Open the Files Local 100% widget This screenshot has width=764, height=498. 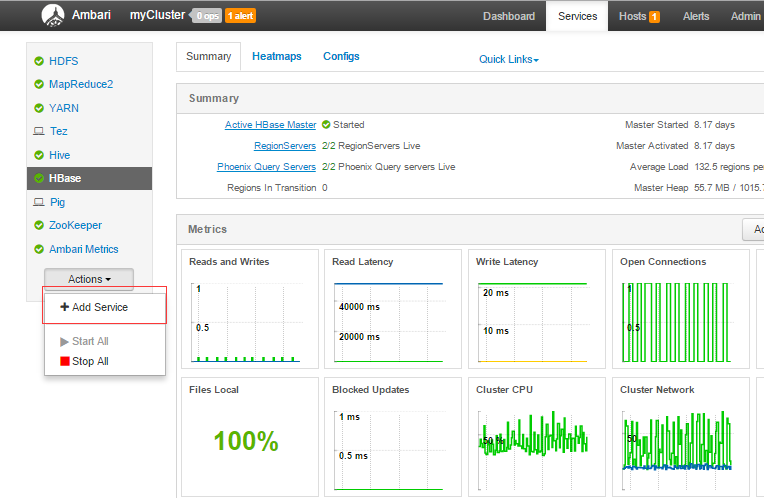tap(250, 437)
